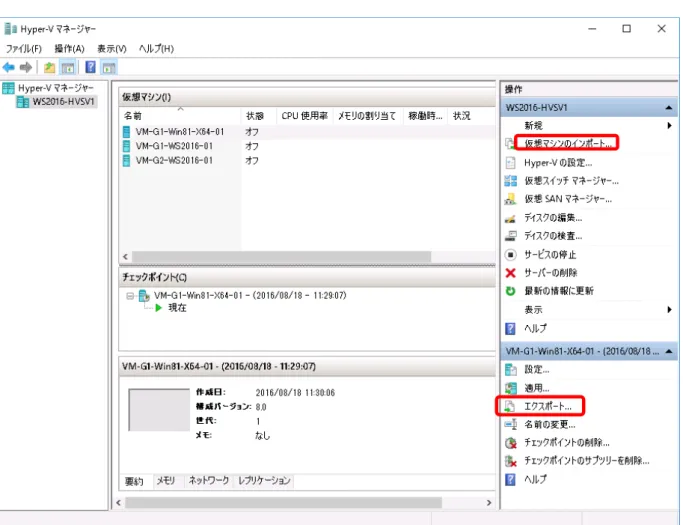Sort by 状態 column header
Screen dimensions: 683x525
pyautogui.click(x=258, y=116)
